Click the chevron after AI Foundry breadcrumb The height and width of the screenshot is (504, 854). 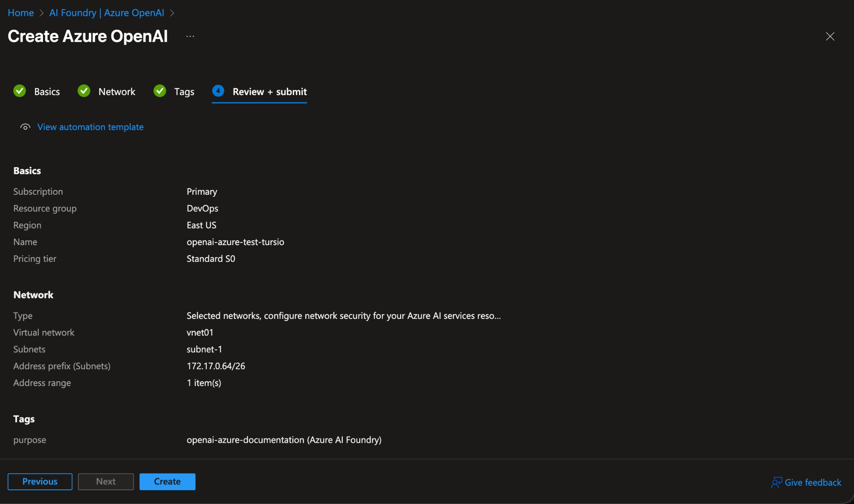pyautogui.click(x=172, y=13)
